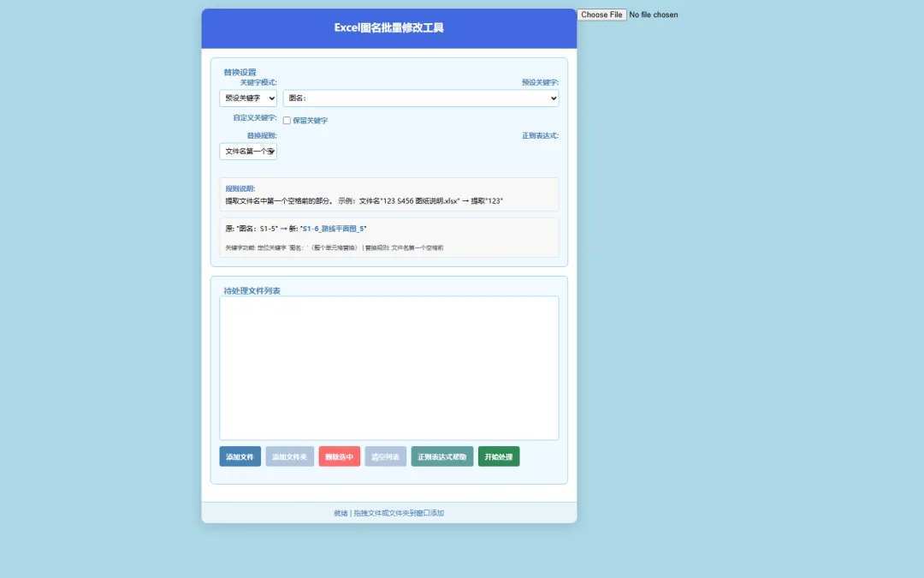Open the 预设关键字 dropdown showing 图名：
Image resolution: width=924 pixels, height=578 pixels.
tap(421, 98)
